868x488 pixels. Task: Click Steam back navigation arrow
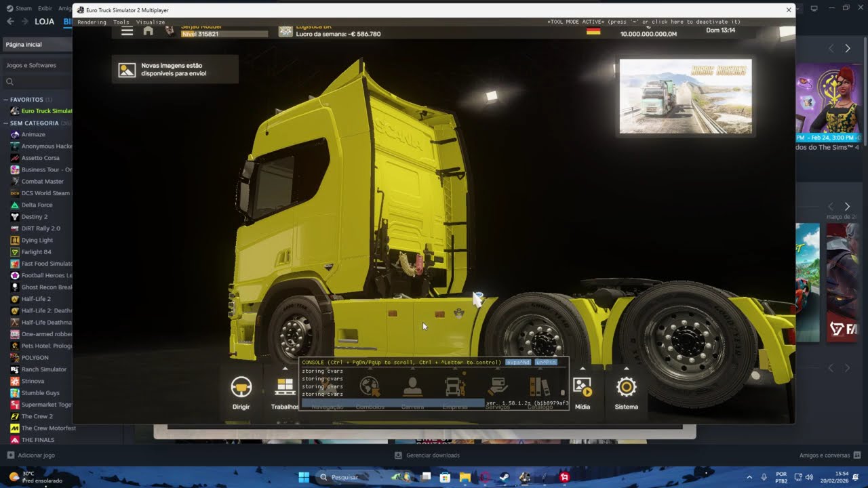pos(10,22)
